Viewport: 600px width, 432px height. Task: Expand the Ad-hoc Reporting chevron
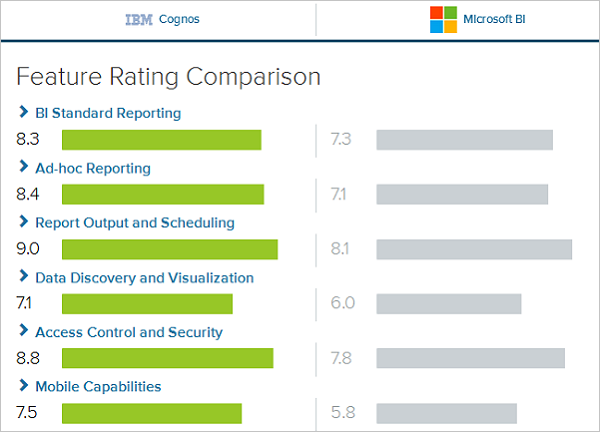24,168
